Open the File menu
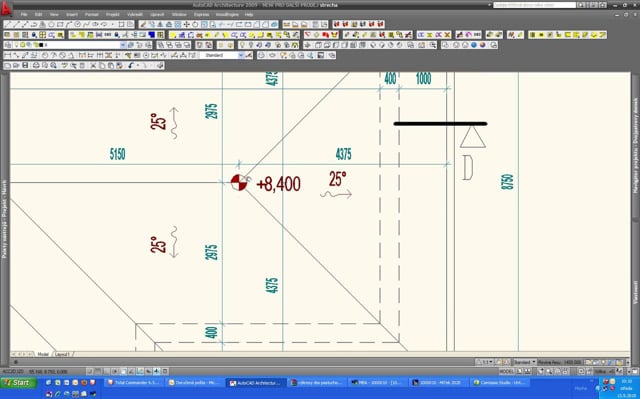This screenshot has width=640, height=399. pyautogui.click(x=24, y=14)
